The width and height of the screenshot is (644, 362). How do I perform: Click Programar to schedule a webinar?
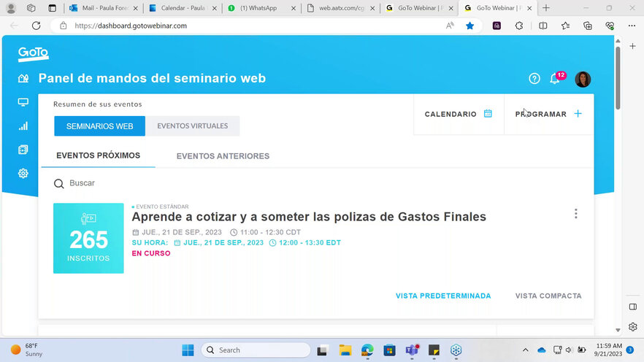click(549, 114)
